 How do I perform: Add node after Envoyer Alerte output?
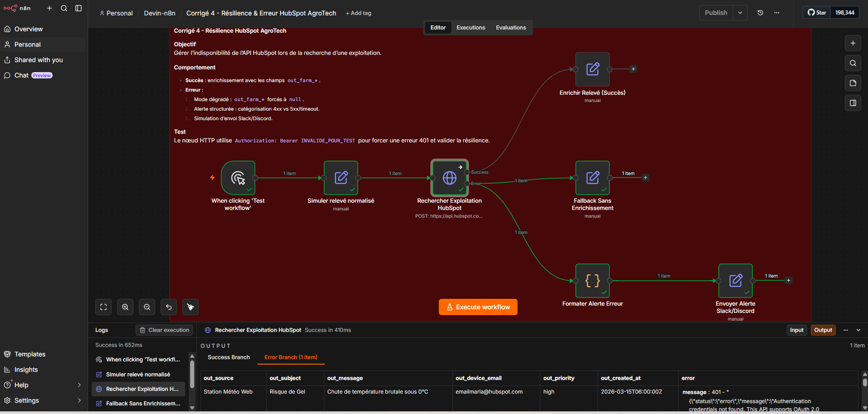789,281
